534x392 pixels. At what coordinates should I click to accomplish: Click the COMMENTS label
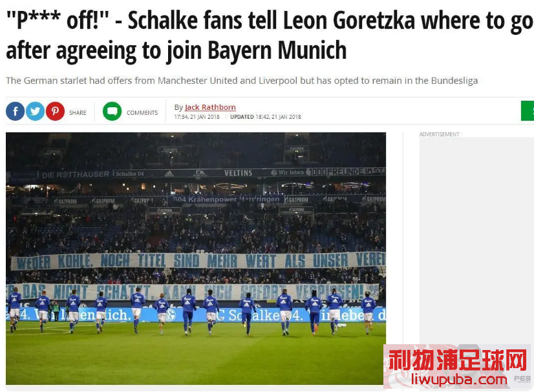click(142, 112)
